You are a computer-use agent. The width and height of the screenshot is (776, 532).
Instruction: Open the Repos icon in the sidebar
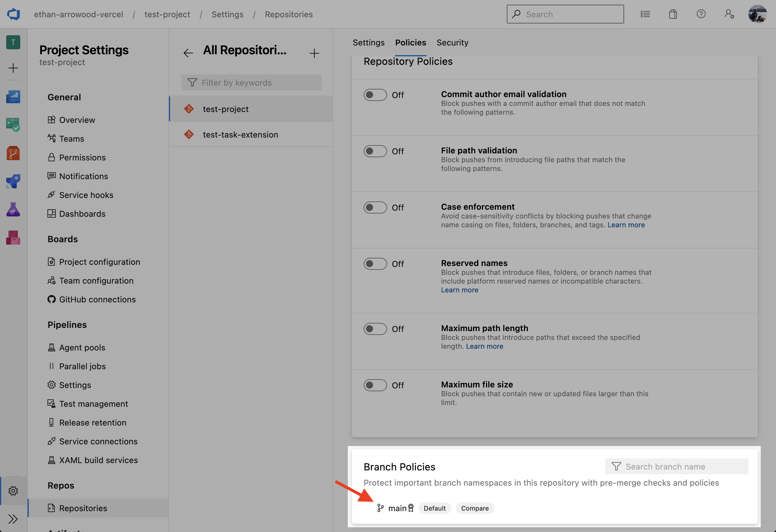13,153
